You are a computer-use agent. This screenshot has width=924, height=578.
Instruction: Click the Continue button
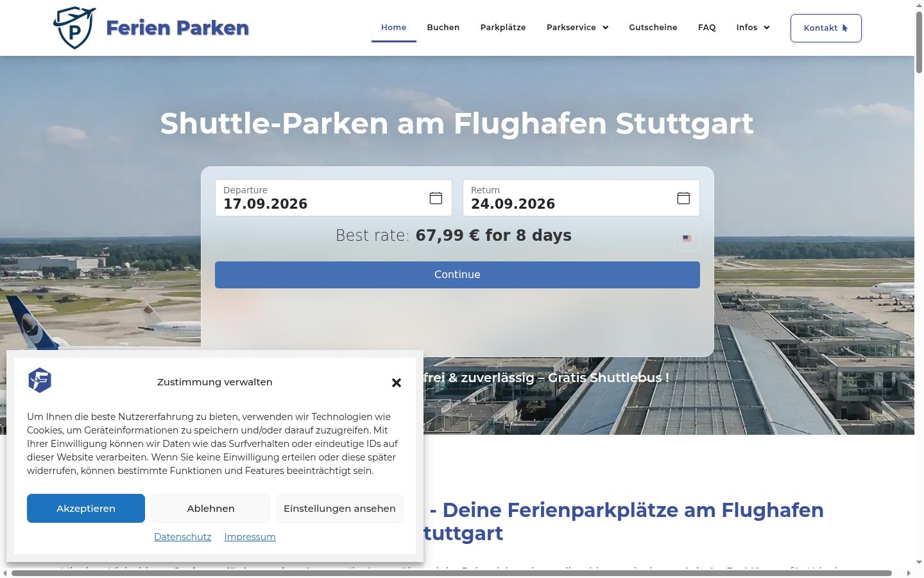[458, 275]
